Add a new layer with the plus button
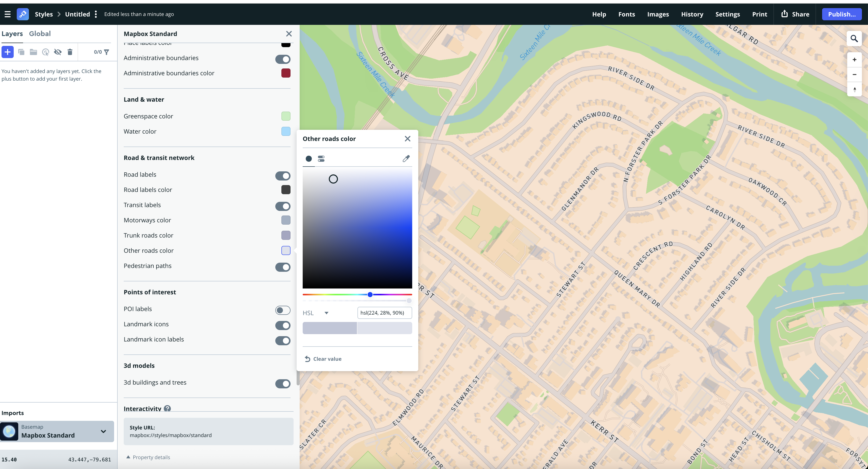Screen dimensions: 868x469 (7, 52)
